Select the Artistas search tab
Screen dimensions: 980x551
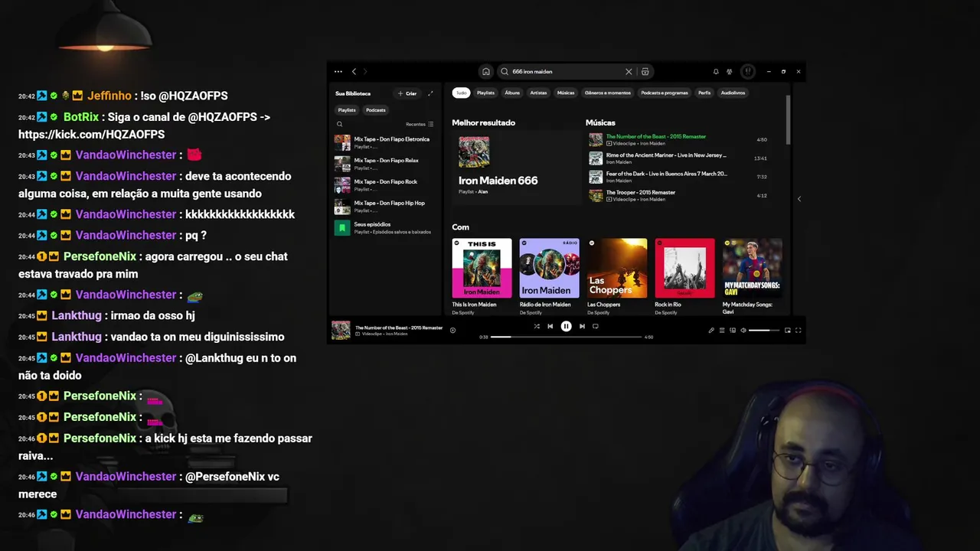[538, 93]
